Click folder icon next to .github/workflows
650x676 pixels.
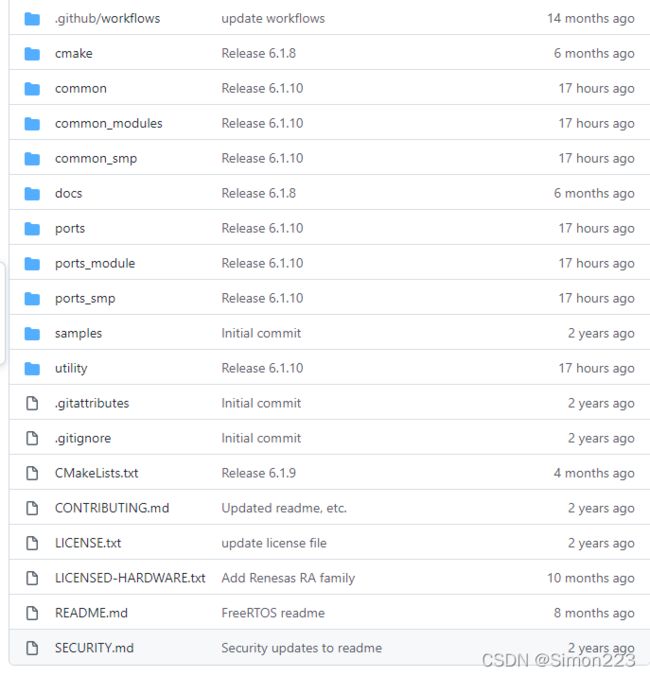pyautogui.click(x=32, y=19)
